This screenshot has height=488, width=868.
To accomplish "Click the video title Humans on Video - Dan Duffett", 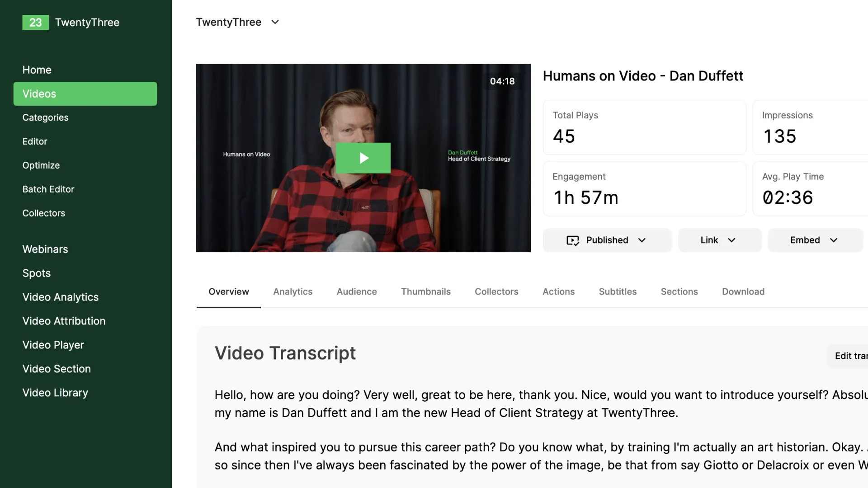I will tap(643, 76).
